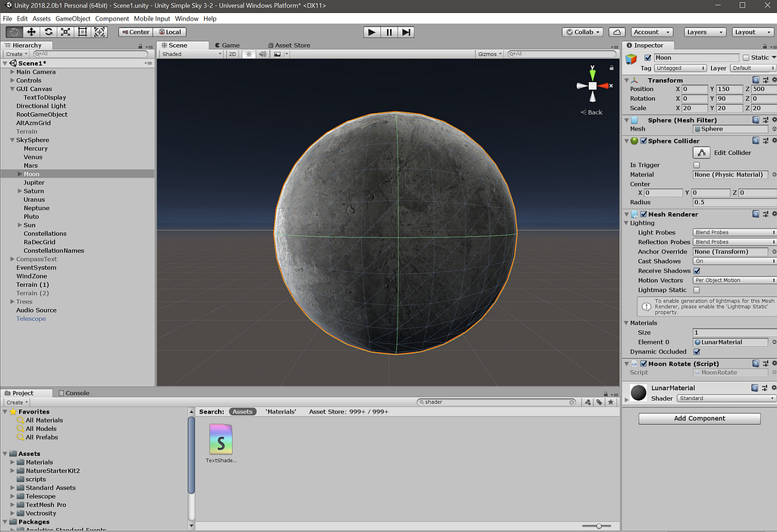777x532 pixels.
Task: Disable the Receive Shadows checkbox
Action: point(697,271)
